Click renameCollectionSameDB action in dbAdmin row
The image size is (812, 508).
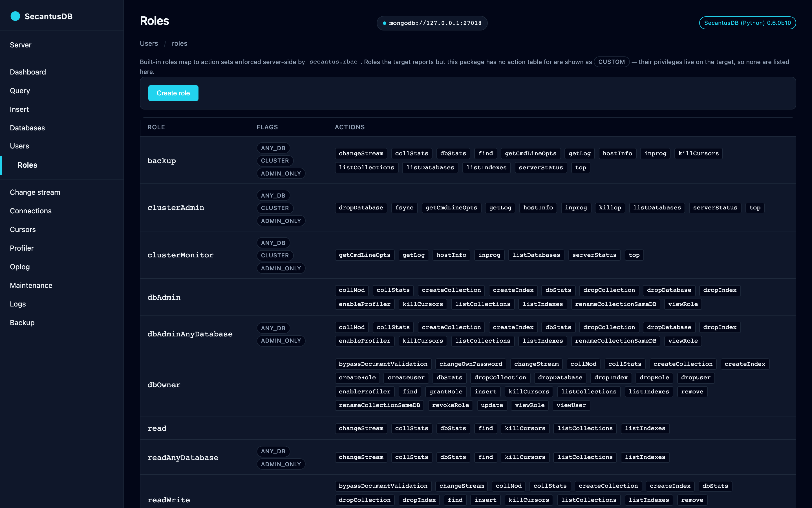[x=615, y=304]
